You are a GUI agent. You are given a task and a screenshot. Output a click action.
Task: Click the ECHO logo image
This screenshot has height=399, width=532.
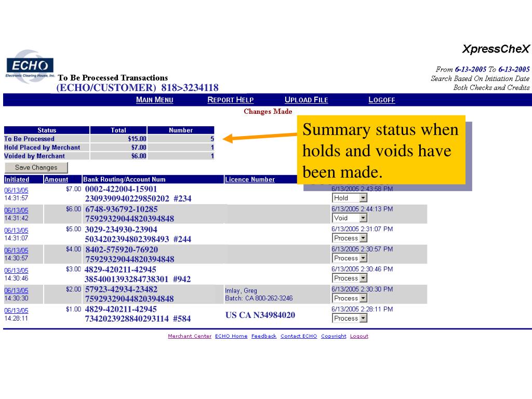pos(30,66)
